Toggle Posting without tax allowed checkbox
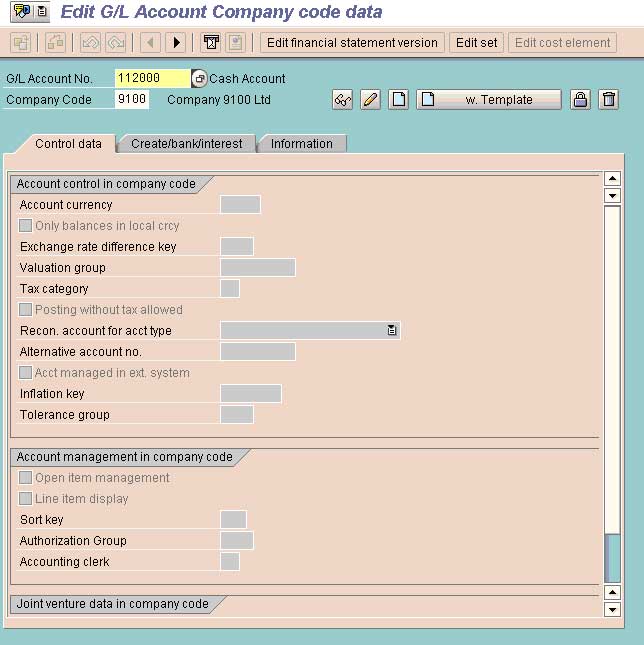 [25, 309]
